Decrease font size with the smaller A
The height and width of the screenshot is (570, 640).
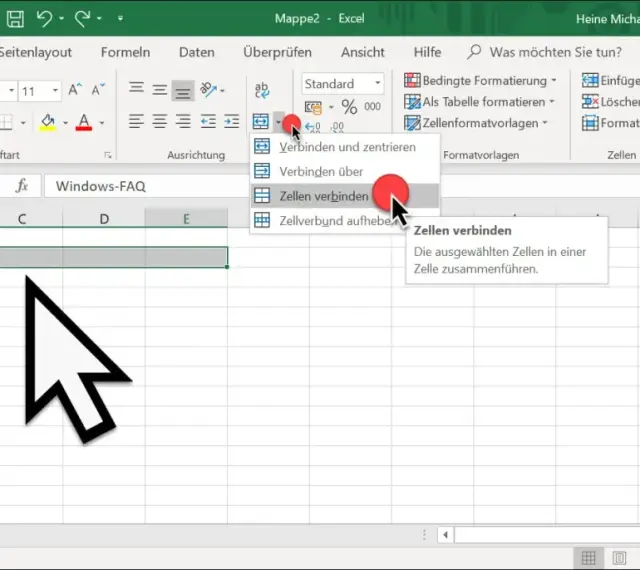pyautogui.click(x=98, y=89)
